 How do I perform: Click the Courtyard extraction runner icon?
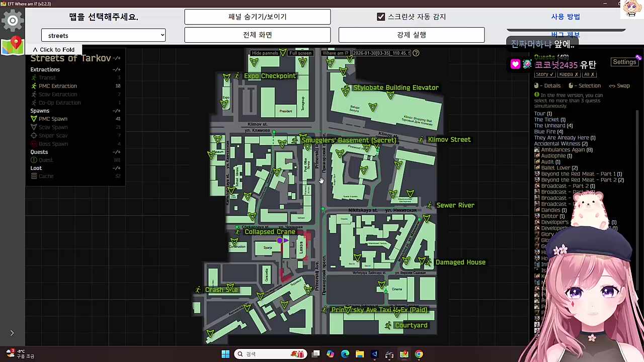[x=388, y=325]
